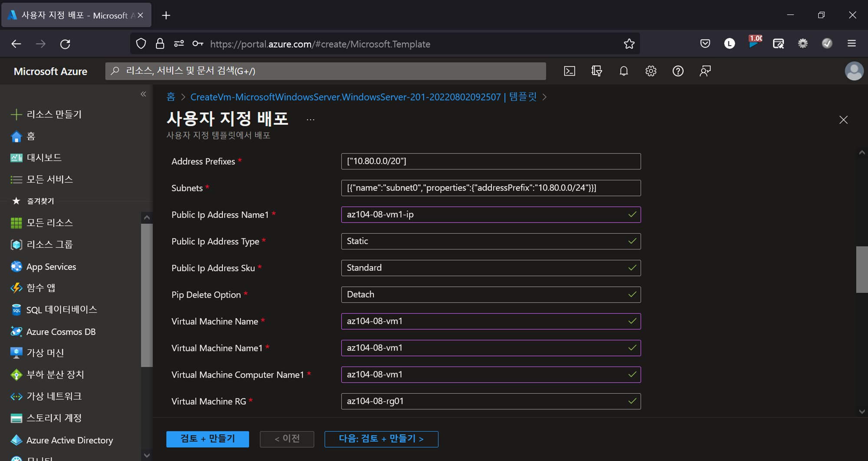This screenshot has height=461, width=868.
Task: Click form scrollbar down arrow
Action: 862,412
